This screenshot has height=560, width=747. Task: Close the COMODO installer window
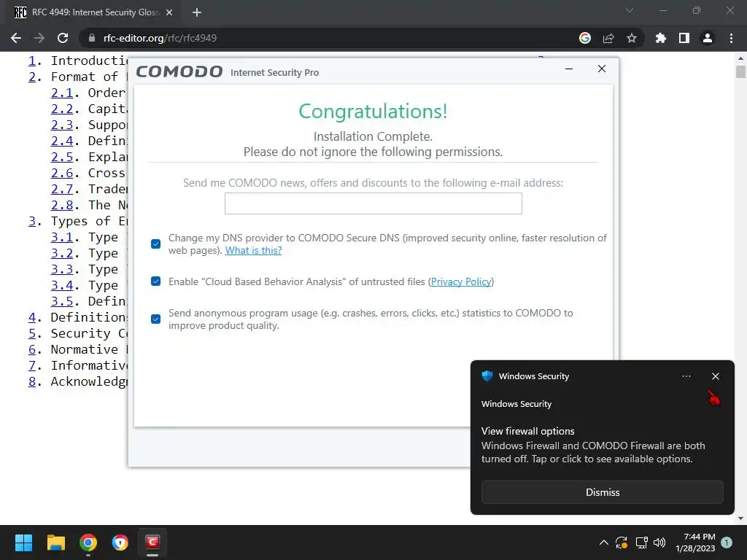pyautogui.click(x=602, y=69)
